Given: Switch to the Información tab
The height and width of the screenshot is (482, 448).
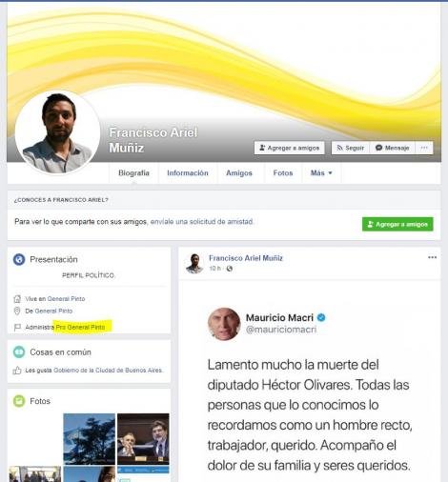Looking at the screenshot, I should [188, 173].
